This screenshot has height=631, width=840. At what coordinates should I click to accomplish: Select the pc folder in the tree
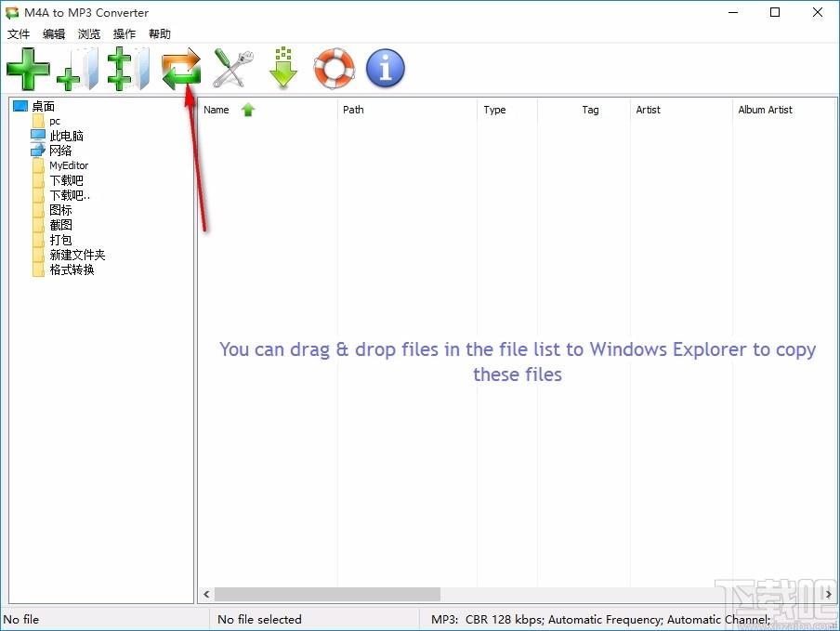55,121
